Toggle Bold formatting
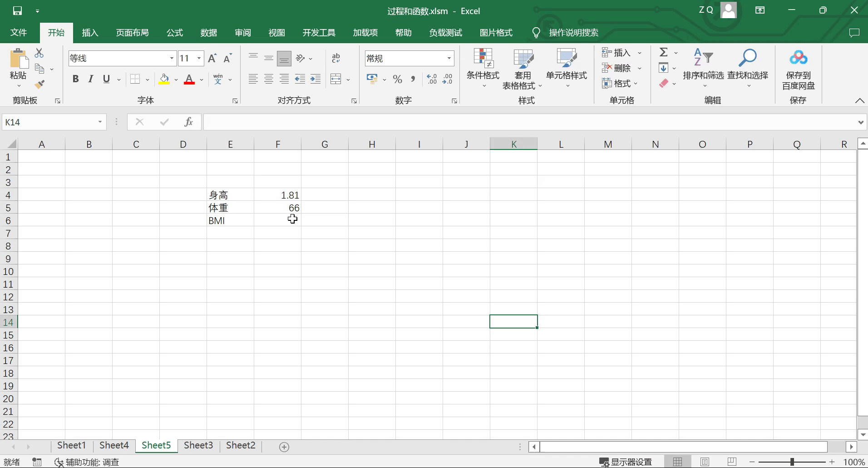Viewport: 868px width, 468px height. pyautogui.click(x=76, y=79)
